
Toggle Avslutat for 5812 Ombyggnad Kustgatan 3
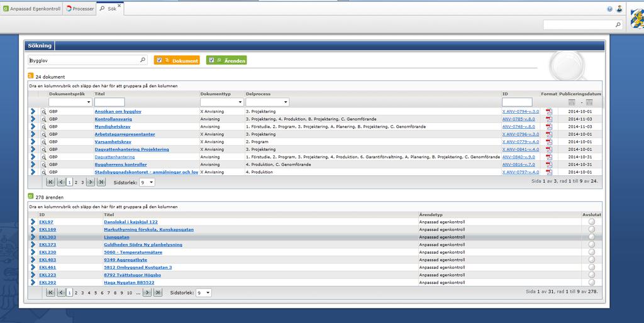click(x=591, y=267)
